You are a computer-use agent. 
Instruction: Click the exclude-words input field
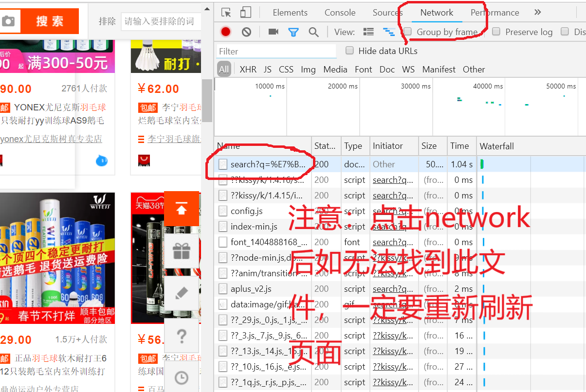161,21
